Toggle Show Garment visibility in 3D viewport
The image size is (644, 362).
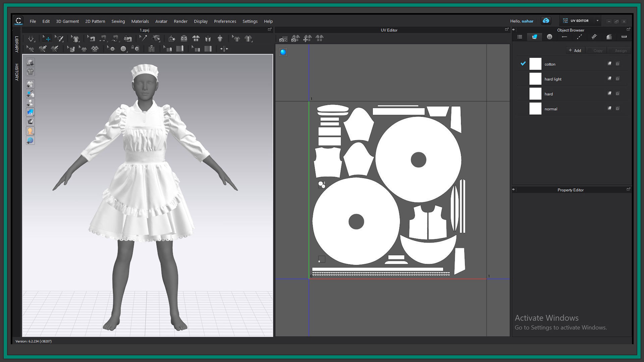pyautogui.click(x=30, y=84)
